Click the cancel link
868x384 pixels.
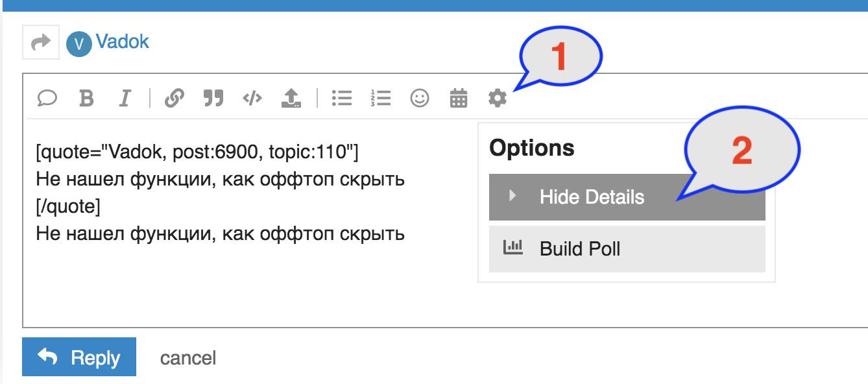click(188, 358)
